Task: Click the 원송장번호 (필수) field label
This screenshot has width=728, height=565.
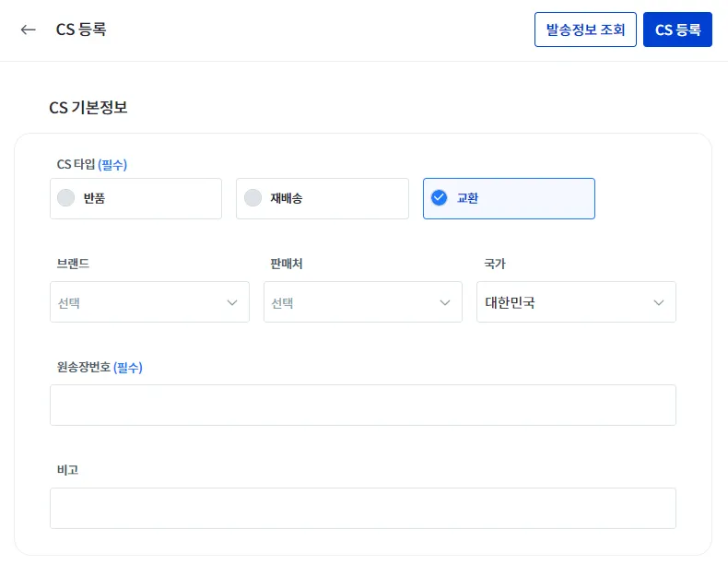Action: (x=100, y=367)
